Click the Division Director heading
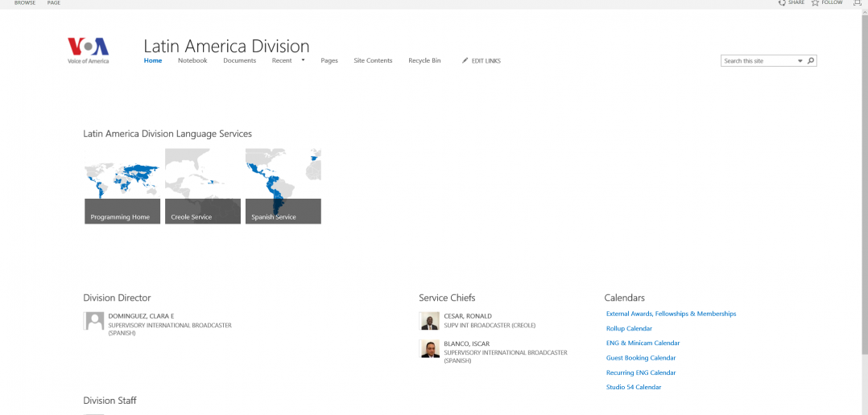Viewport: 868px width, 415px height. [117, 298]
